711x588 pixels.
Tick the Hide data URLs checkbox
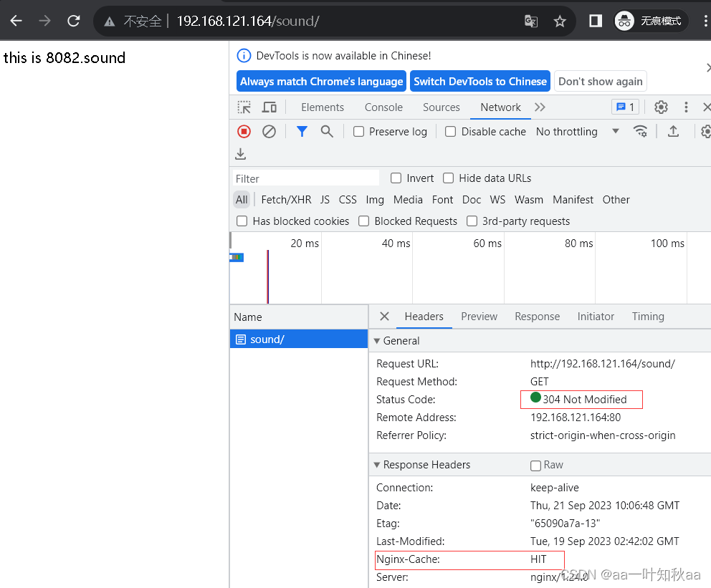(449, 178)
